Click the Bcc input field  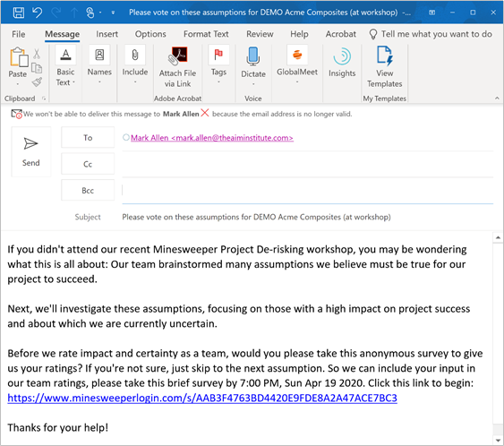coord(308,191)
